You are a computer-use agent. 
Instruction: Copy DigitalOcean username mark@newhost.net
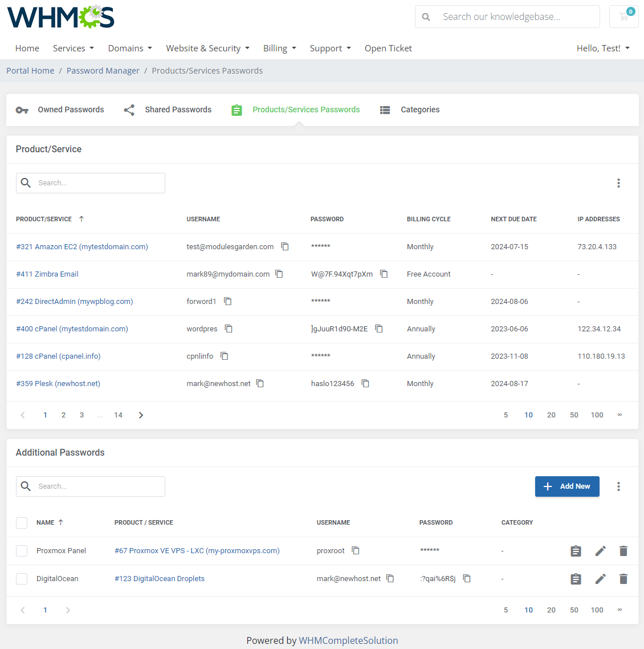point(390,578)
